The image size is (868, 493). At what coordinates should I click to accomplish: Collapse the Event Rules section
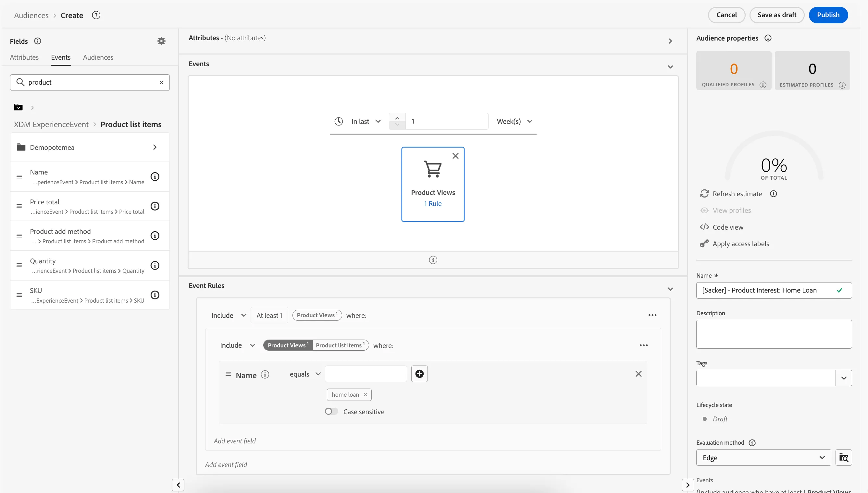(x=670, y=289)
